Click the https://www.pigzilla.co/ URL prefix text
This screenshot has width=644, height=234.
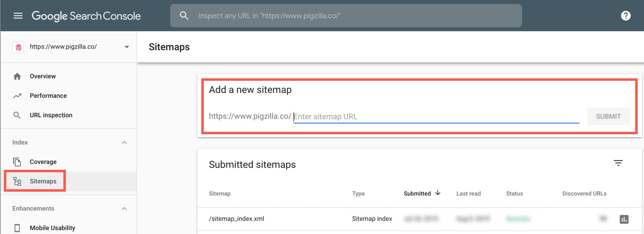(x=250, y=116)
